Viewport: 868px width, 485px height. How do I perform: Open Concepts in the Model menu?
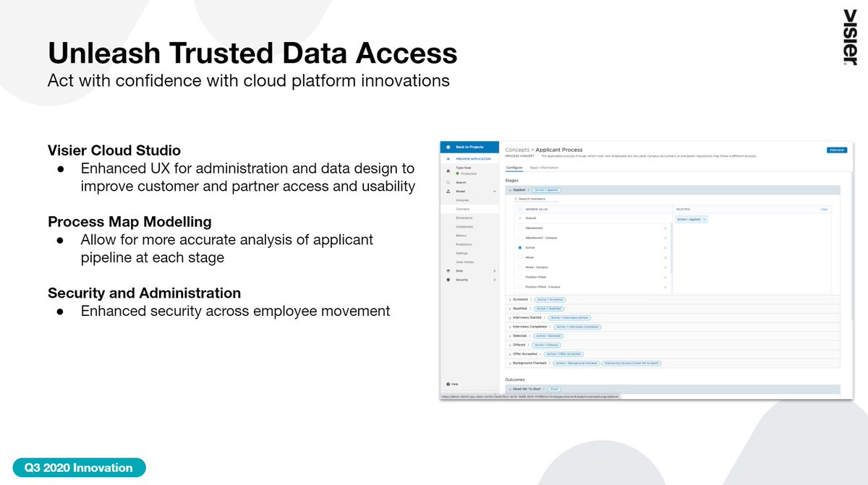[x=463, y=209]
